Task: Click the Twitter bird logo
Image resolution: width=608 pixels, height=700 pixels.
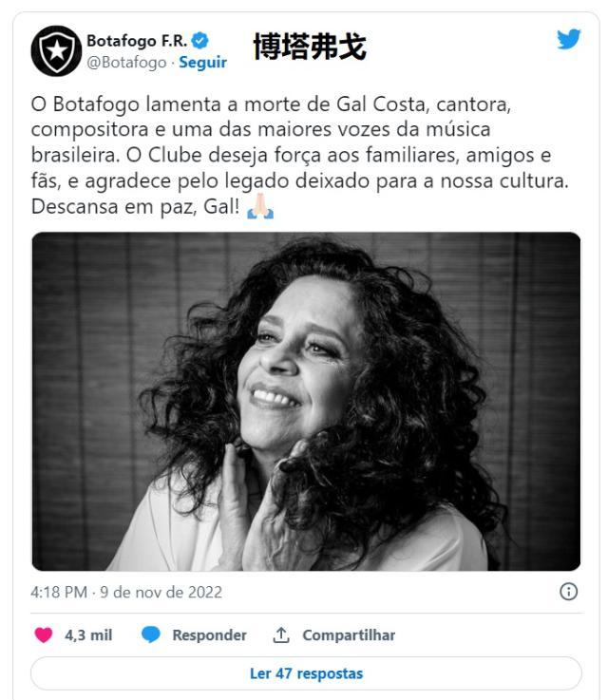Action: click(569, 39)
